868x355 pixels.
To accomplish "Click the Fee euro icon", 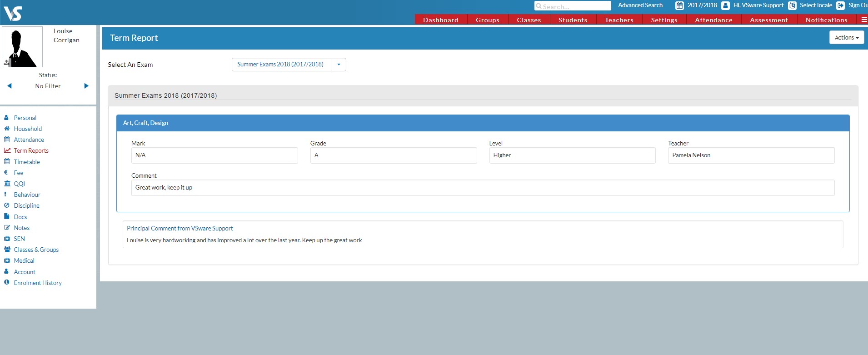I will click(x=6, y=172).
